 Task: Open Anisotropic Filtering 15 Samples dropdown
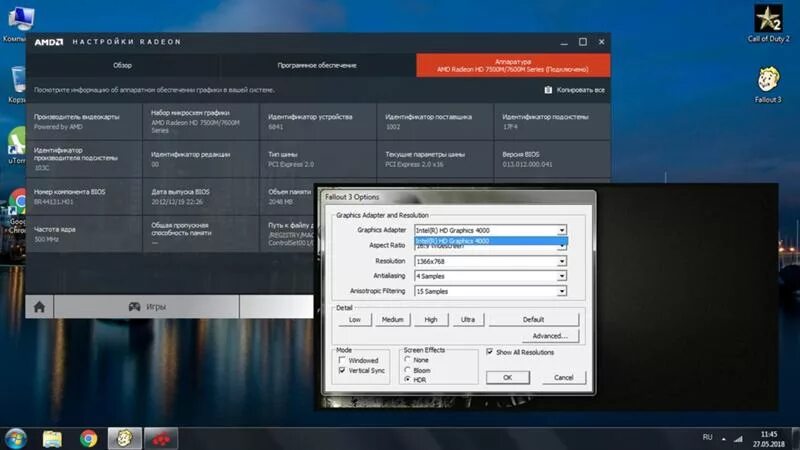pos(490,291)
